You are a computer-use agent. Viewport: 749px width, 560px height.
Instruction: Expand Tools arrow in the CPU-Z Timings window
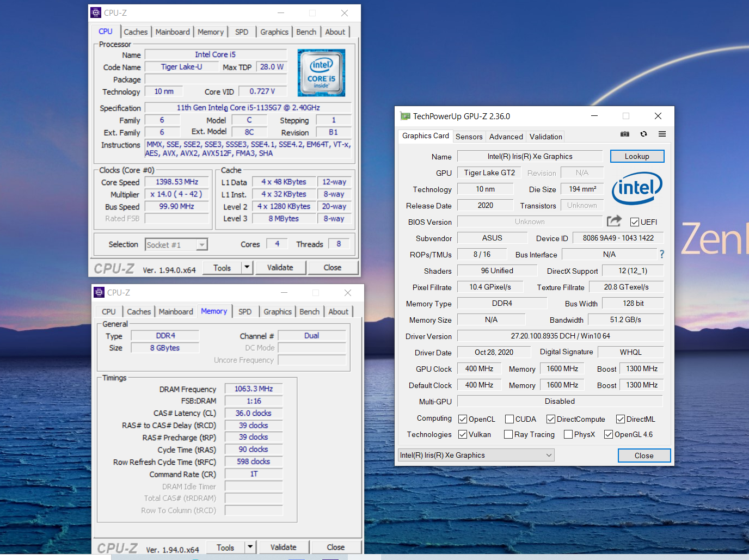tap(250, 547)
